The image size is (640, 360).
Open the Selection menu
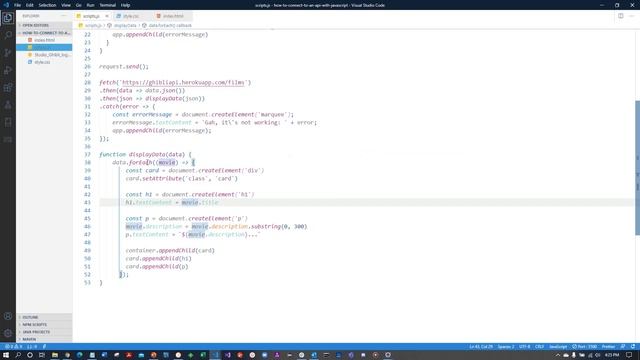click(47, 5)
